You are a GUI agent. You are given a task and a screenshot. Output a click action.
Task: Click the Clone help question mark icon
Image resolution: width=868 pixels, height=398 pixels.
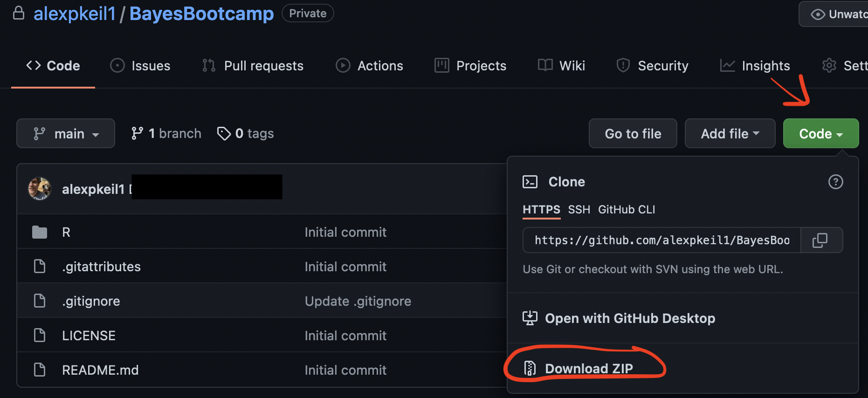pyautogui.click(x=835, y=182)
